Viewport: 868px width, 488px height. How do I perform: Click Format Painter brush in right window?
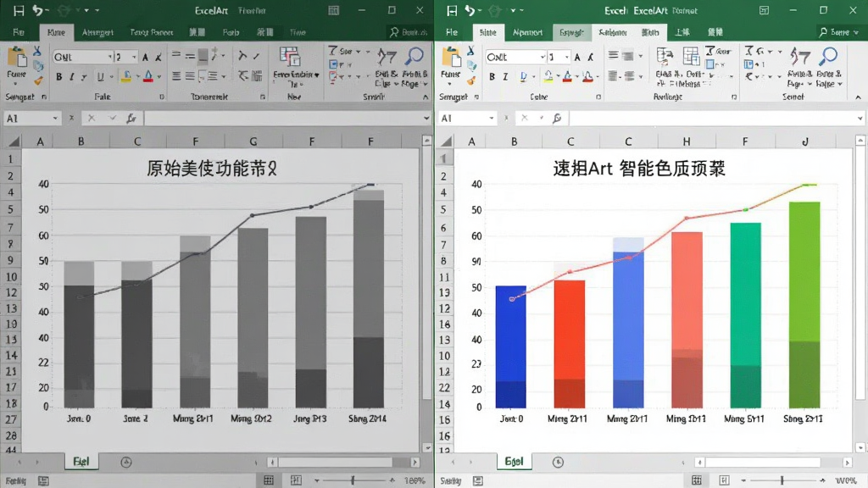pyautogui.click(x=471, y=81)
